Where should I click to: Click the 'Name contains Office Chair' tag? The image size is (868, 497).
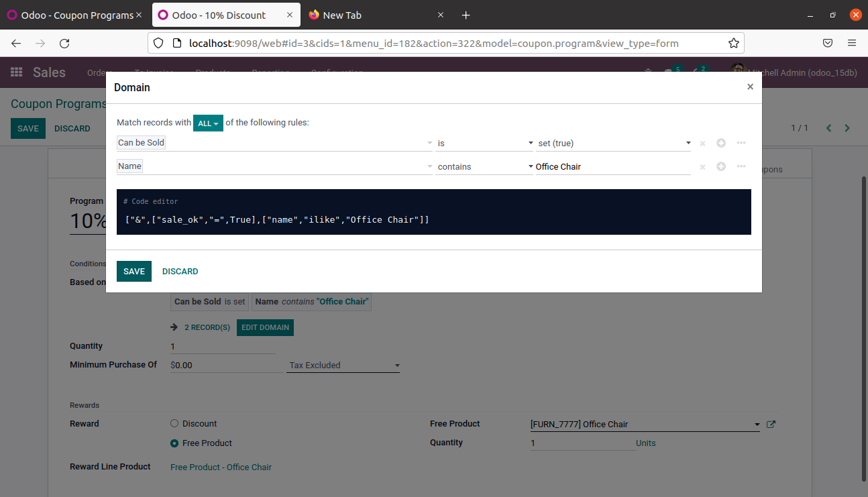(311, 302)
